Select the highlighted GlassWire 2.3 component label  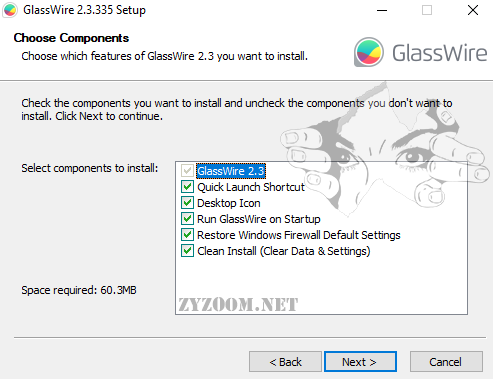[x=231, y=171]
